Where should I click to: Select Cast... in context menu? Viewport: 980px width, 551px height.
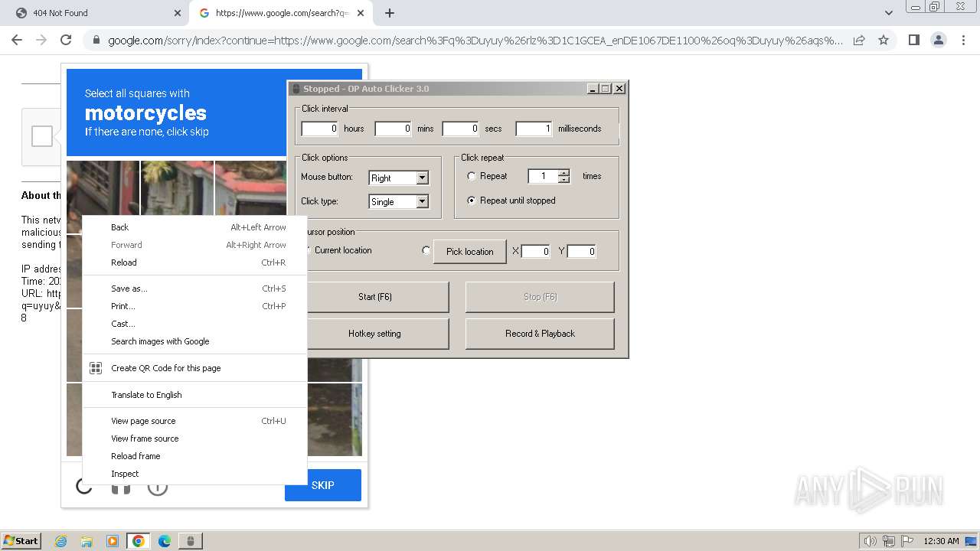195,324
